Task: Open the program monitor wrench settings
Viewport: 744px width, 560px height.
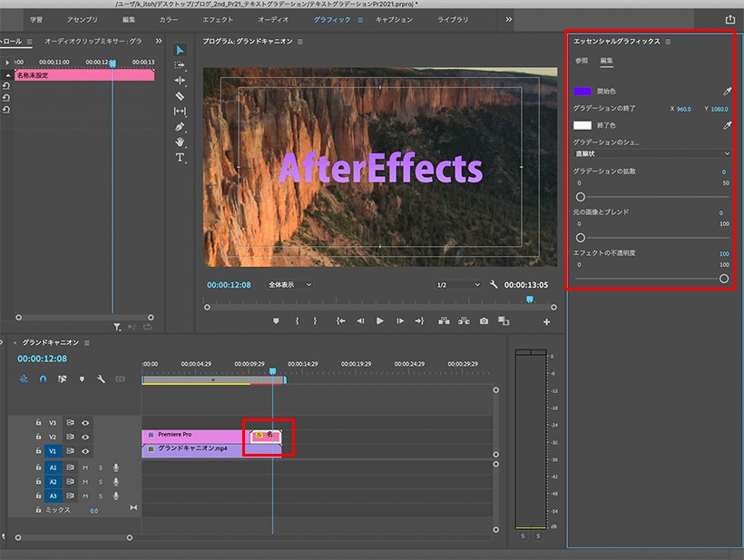Action: (x=494, y=284)
